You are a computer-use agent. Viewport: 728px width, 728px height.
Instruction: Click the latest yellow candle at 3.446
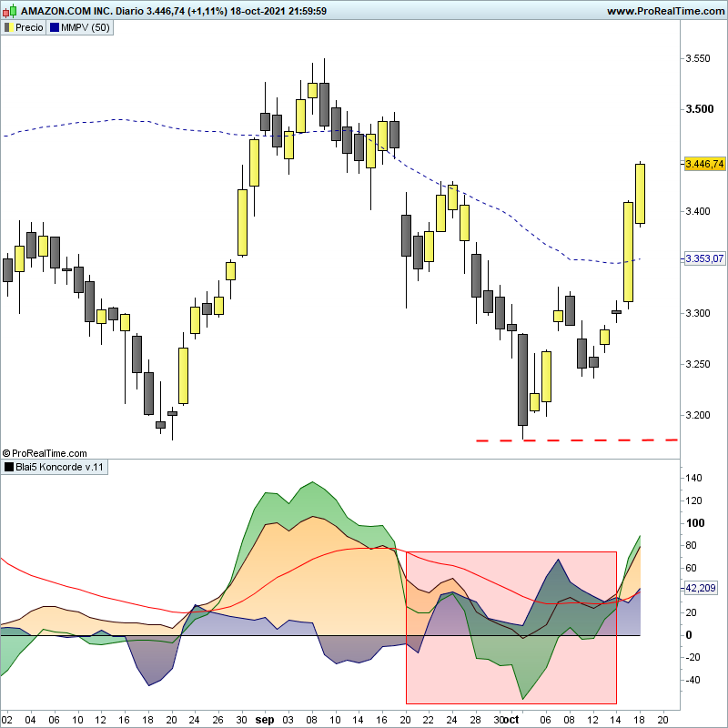640,194
